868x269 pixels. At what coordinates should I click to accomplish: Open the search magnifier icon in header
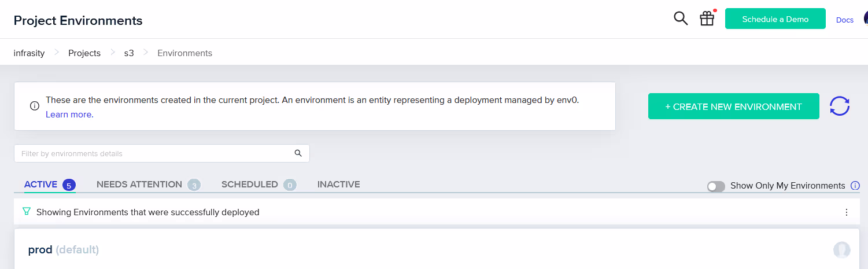681,19
